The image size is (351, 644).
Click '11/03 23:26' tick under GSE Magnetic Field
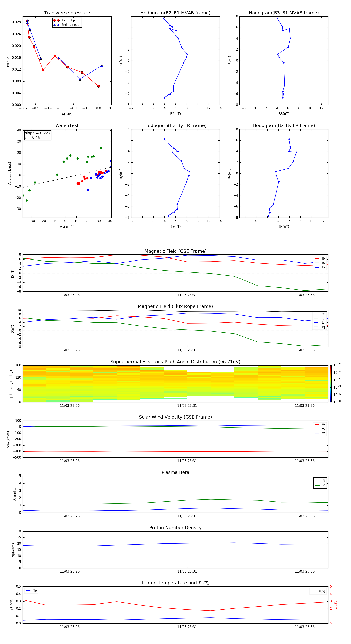coord(70,295)
